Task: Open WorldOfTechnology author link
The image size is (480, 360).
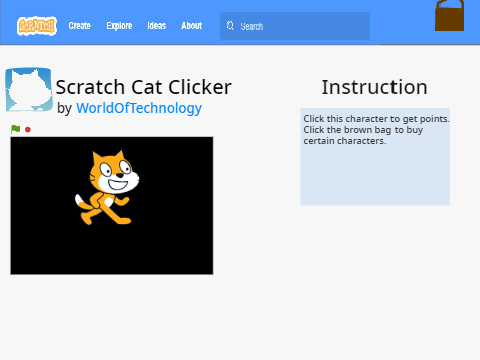Action: tap(139, 108)
